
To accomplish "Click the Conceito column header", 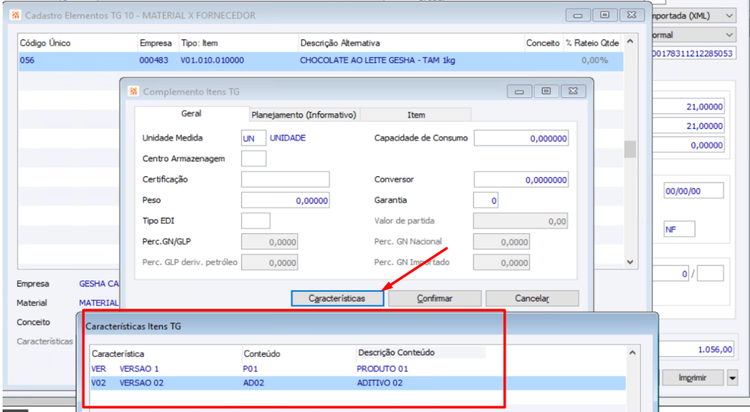I will tap(543, 43).
